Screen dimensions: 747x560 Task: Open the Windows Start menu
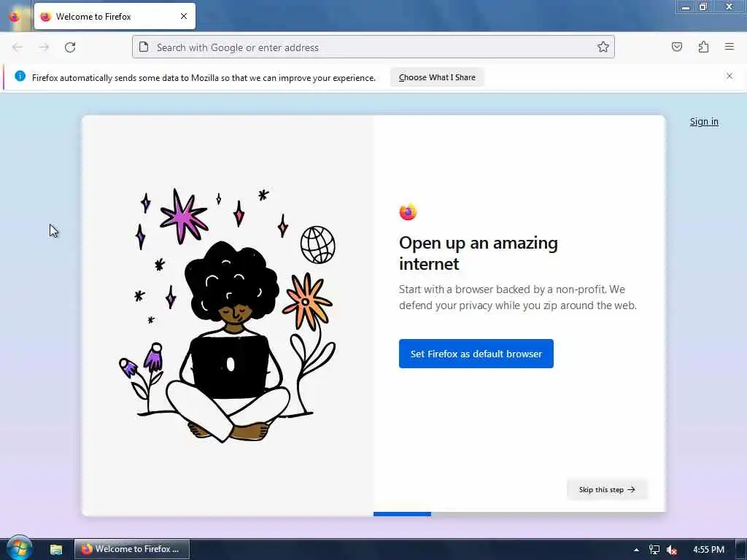pyautogui.click(x=20, y=548)
